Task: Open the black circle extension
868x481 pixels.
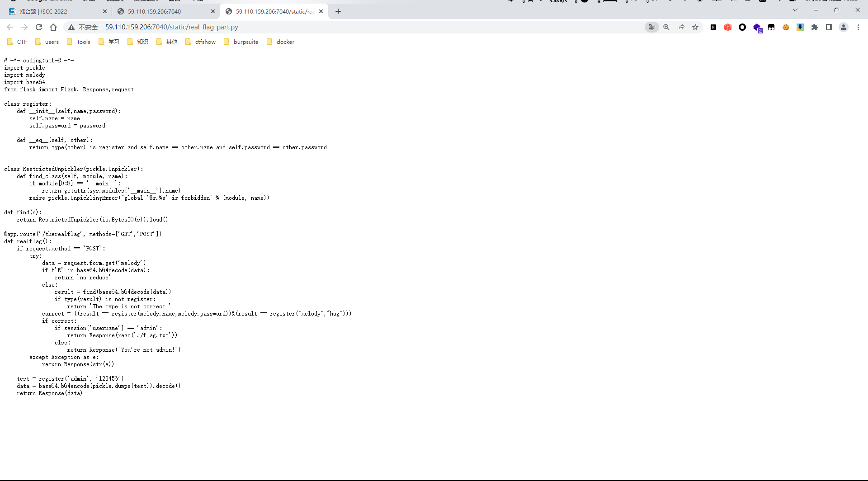Action: coord(742,27)
